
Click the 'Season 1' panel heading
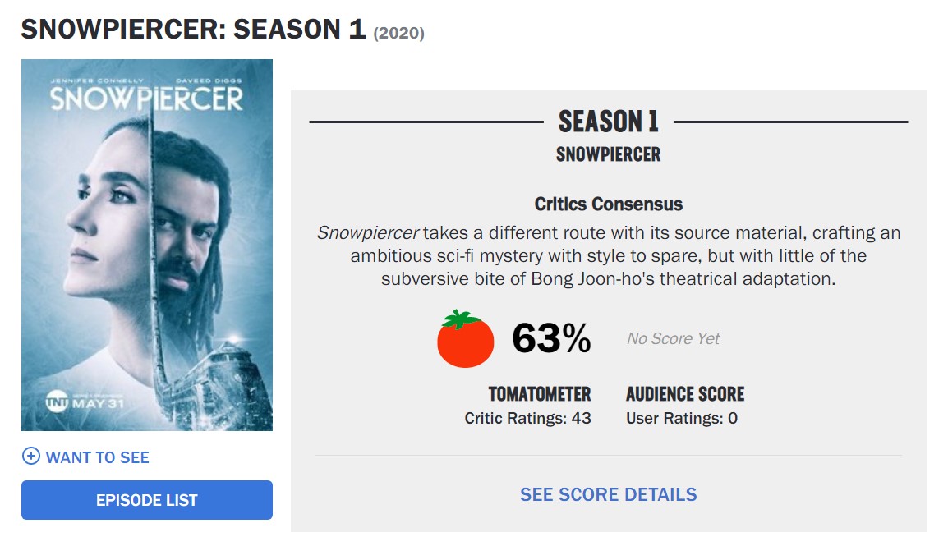pos(608,122)
